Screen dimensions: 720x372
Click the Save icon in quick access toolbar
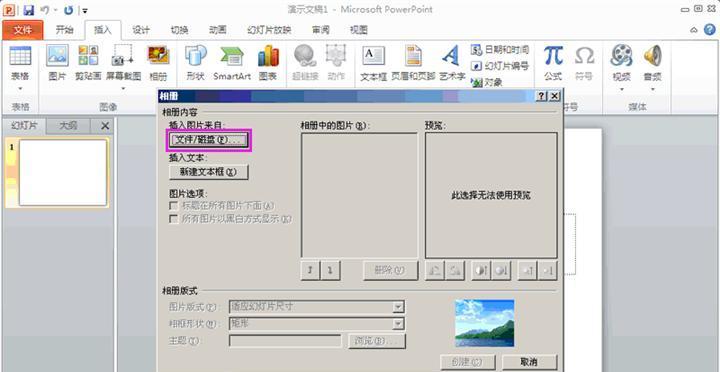pos(28,10)
